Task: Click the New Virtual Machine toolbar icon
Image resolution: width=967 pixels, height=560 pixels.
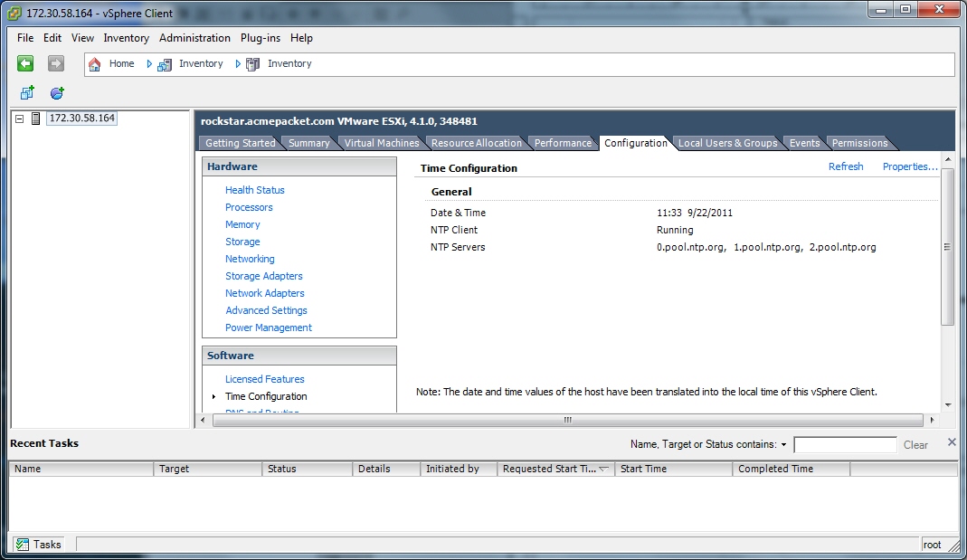Action: click(27, 93)
